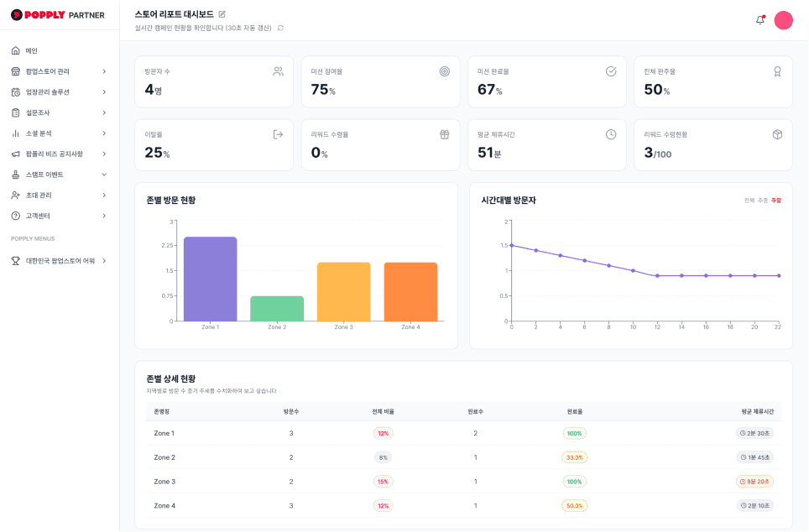Click the refresh icon after 30초 자동 갱신

tap(280, 28)
